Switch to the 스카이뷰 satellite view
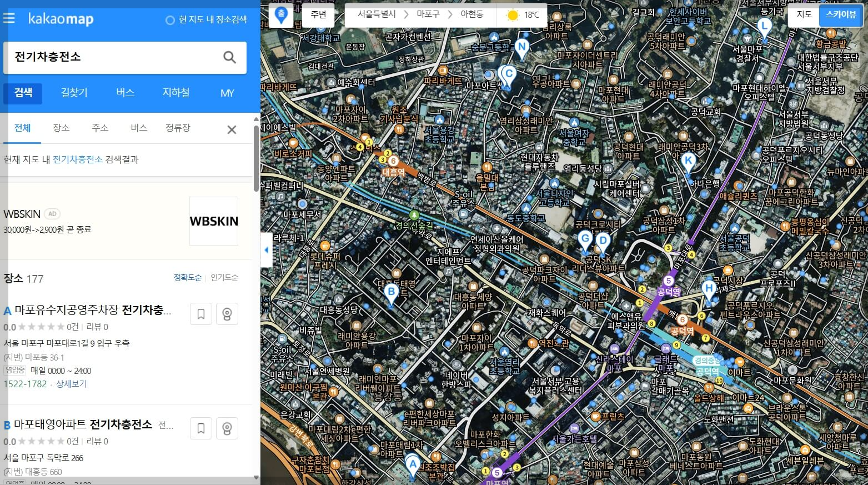Viewport: 868px width, 485px height. click(x=841, y=15)
